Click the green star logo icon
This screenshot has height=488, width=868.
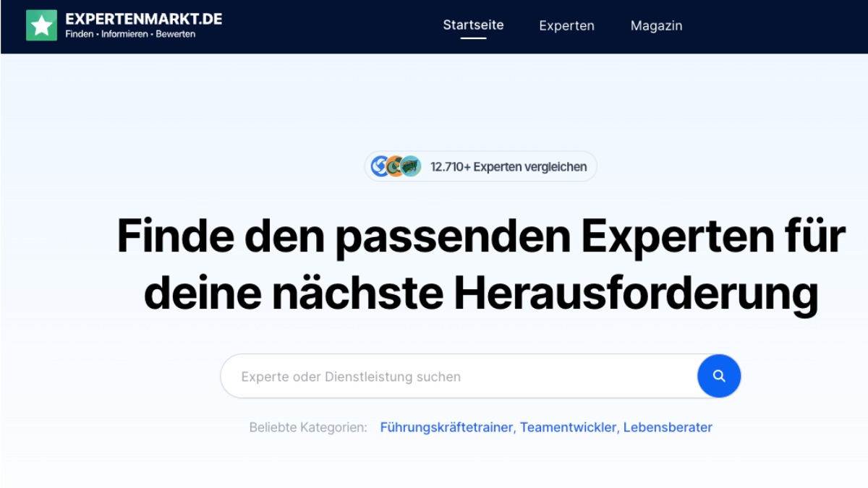(41, 25)
